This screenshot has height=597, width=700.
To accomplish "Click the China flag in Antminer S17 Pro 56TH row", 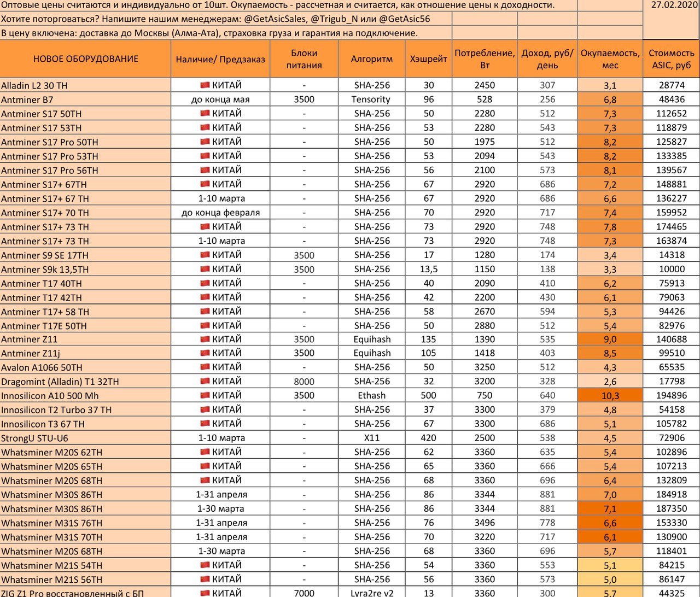I will click(x=205, y=170).
